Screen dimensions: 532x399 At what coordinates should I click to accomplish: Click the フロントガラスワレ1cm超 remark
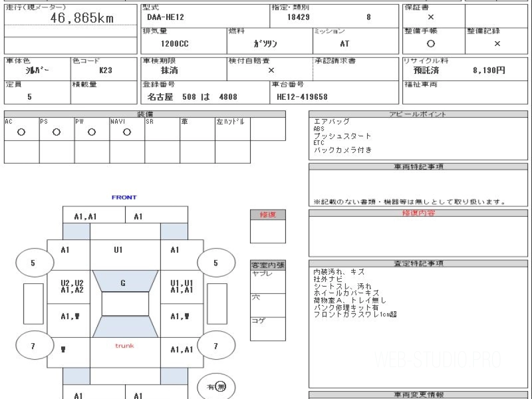coord(355,314)
